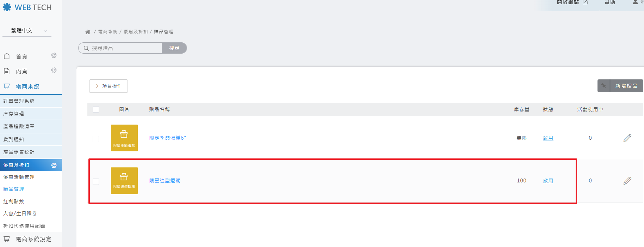
Task: Open settings gear next to 內頁
Action: 54,70
